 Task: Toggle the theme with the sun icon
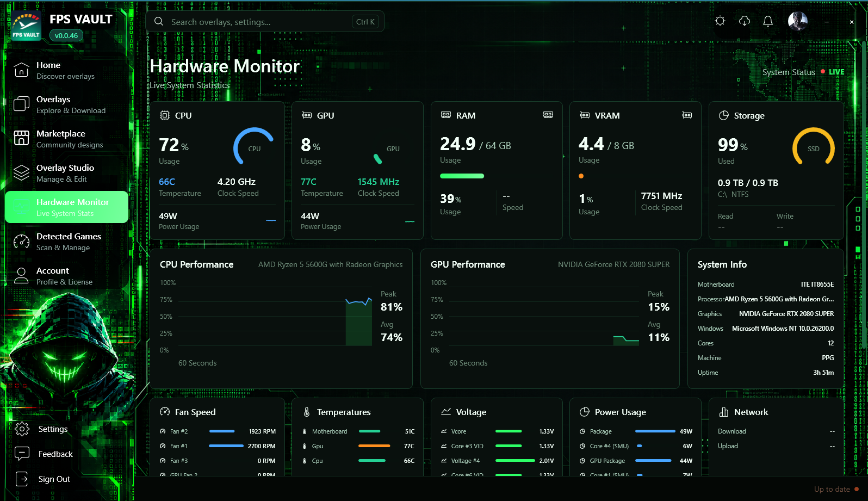coord(720,21)
